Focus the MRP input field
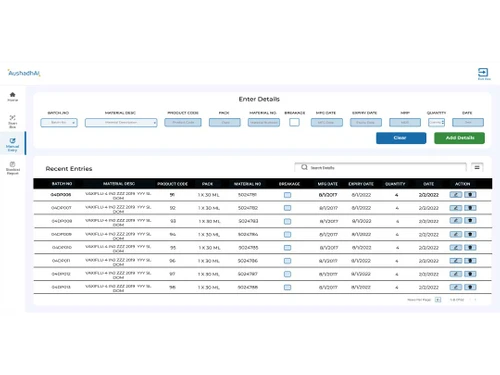 coord(405,122)
